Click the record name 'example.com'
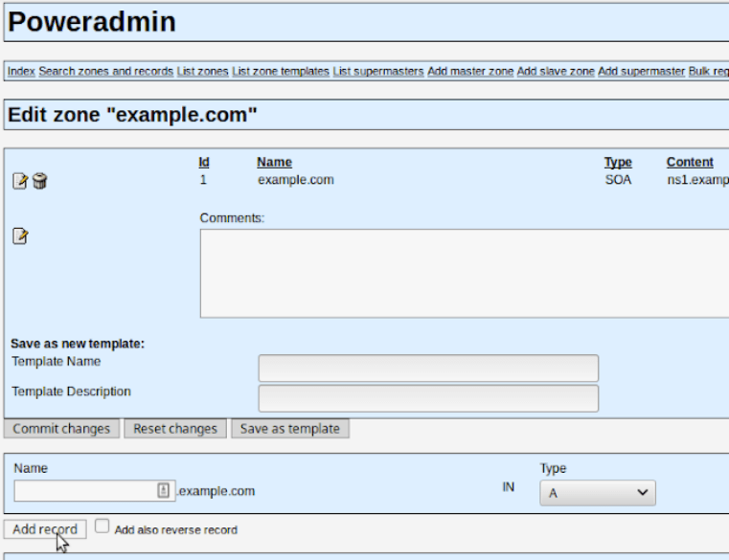Viewport: 729px width, 560px height. 296,180
